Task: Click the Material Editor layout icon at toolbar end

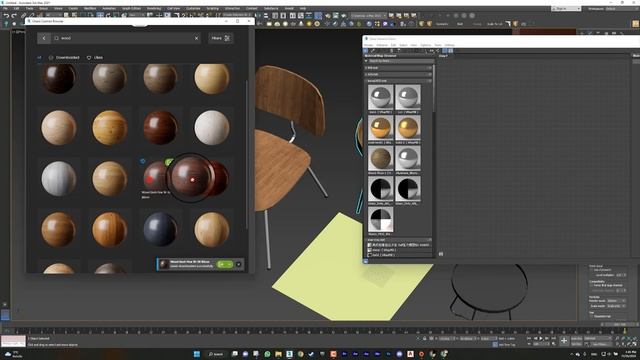Action: coord(450,51)
